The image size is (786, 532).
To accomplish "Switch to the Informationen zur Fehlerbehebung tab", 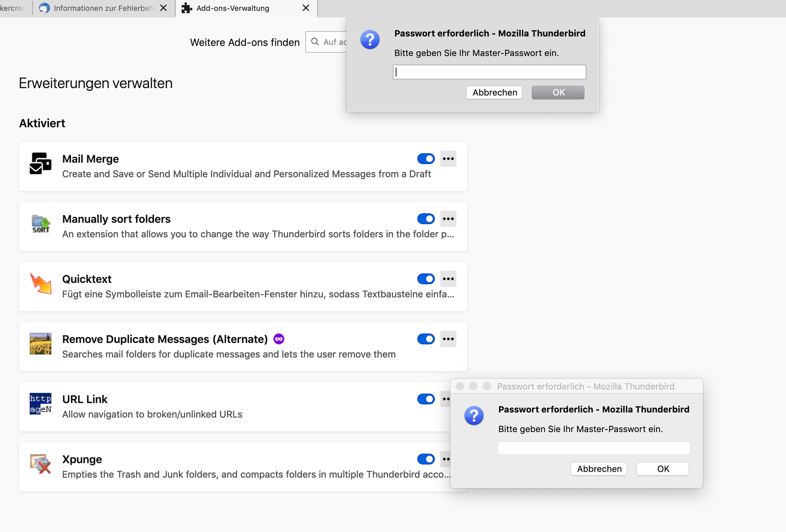I will click(x=104, y=8).
